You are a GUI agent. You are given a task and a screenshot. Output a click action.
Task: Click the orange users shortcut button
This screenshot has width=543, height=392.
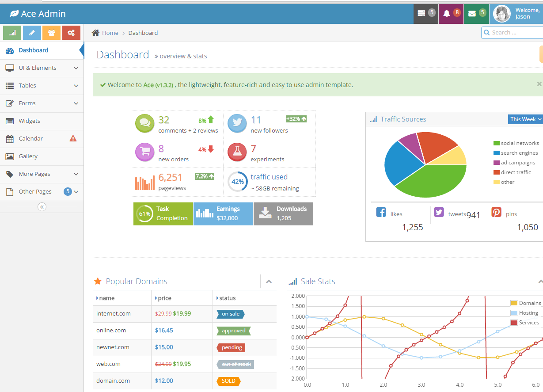point(51,33)
